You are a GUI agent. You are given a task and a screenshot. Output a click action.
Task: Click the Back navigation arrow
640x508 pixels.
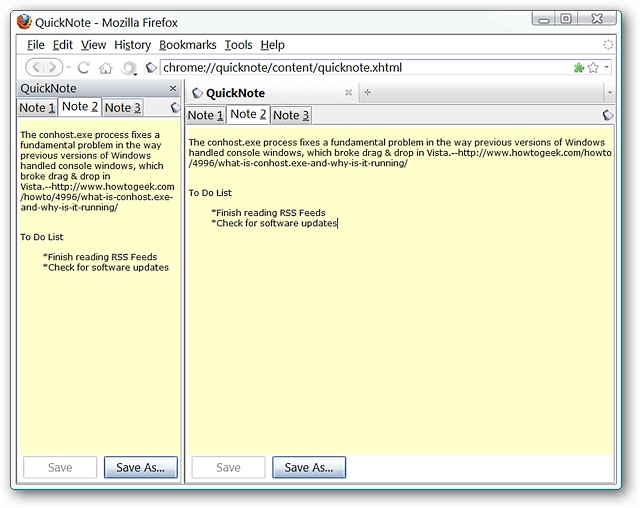click(x=36, y=67)
